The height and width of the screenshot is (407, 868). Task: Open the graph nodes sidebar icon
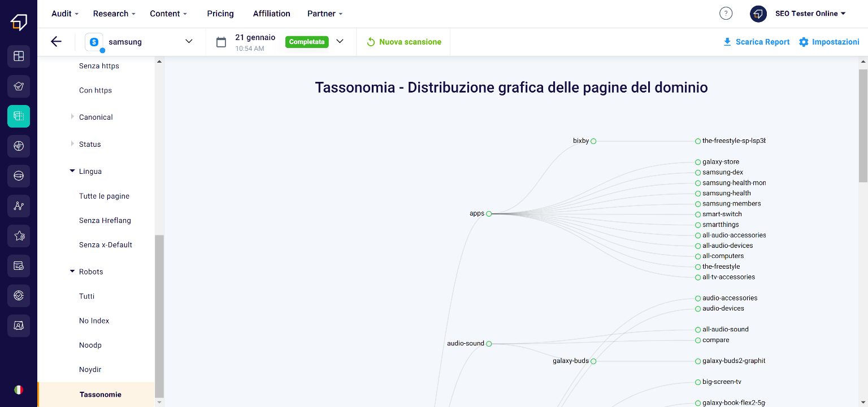point(19,206)
